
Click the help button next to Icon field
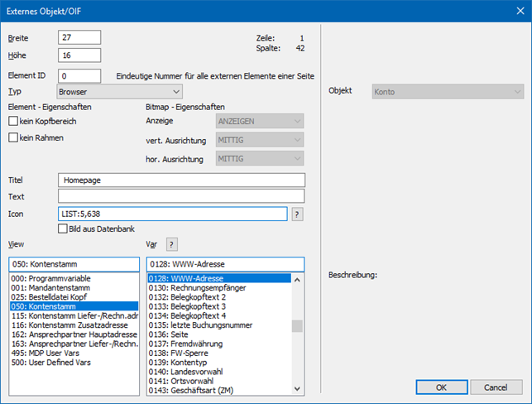point(298,214)
